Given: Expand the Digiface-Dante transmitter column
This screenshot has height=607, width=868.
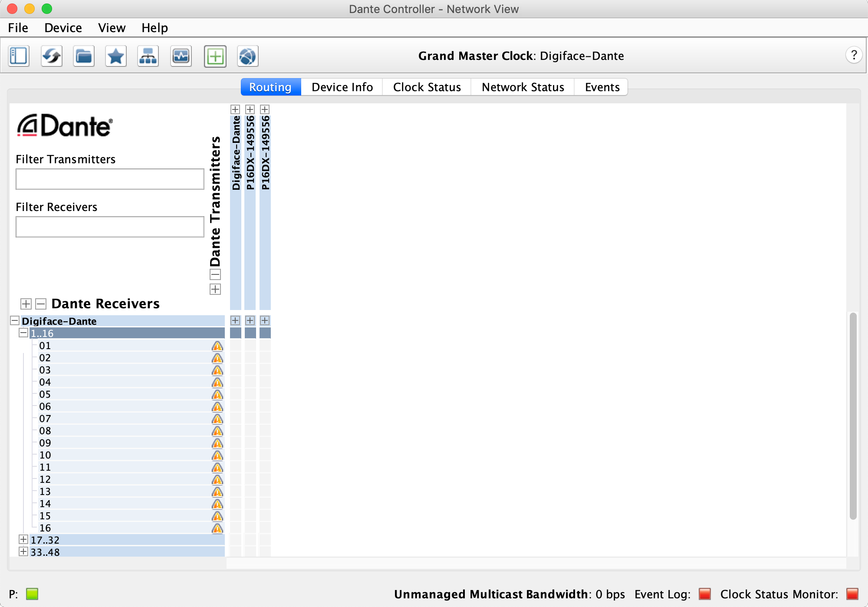Looking at the screenshot, I should (235, 109).
